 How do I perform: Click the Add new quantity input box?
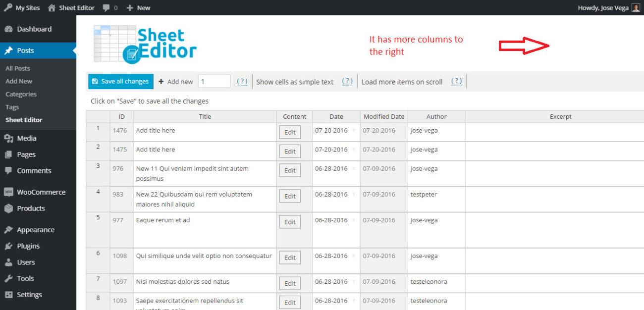click(214, 81)
